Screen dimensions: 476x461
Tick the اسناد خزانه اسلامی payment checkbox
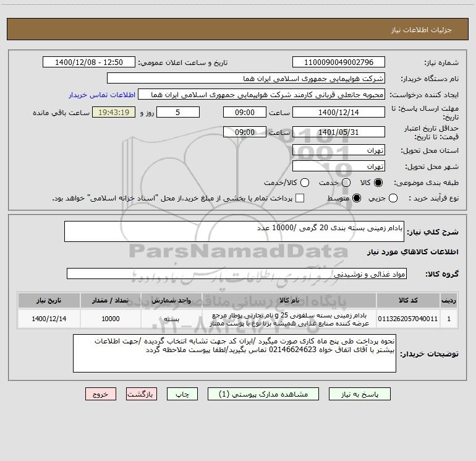coord(300,198)
